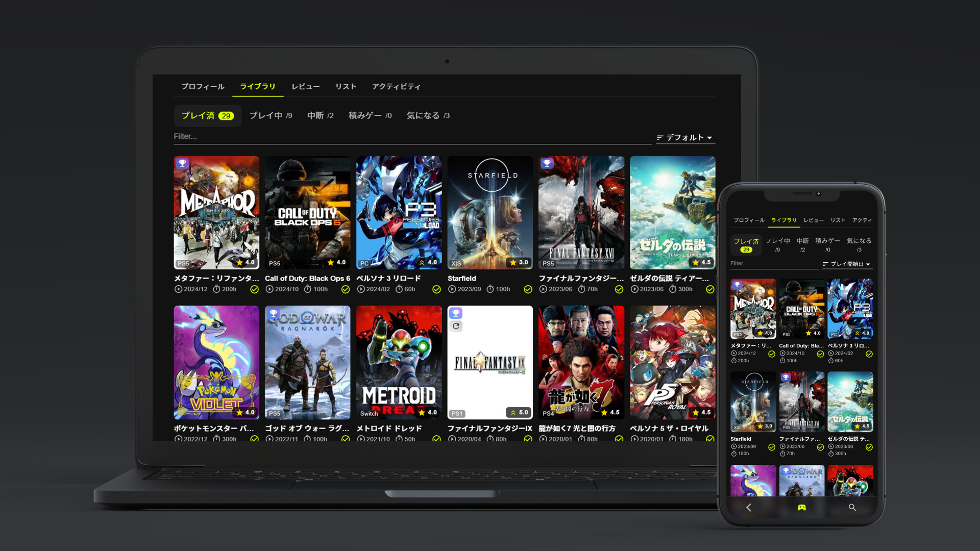Tap search magnifier in phone bottom bar
Viewport: 980px width, 551px height.
[852, 508]
